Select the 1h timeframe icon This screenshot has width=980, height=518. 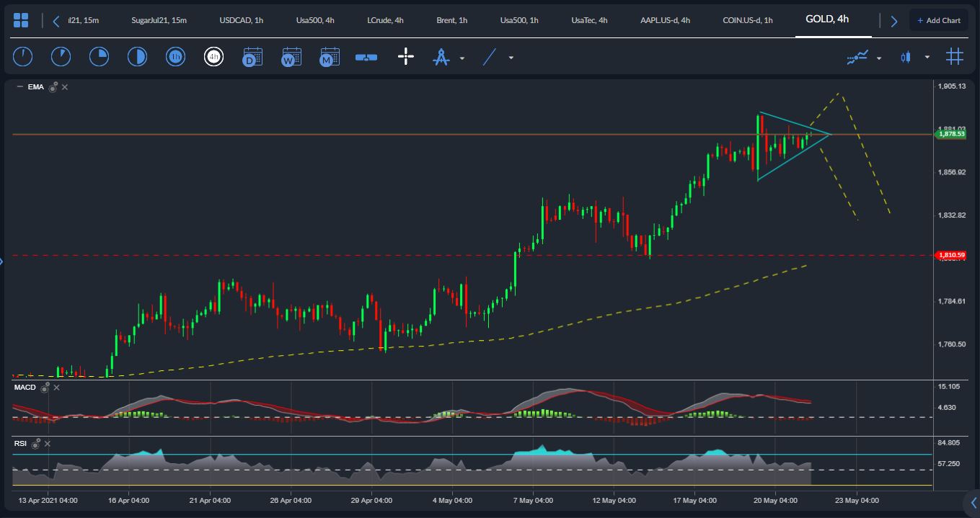[x=175, y=57]
